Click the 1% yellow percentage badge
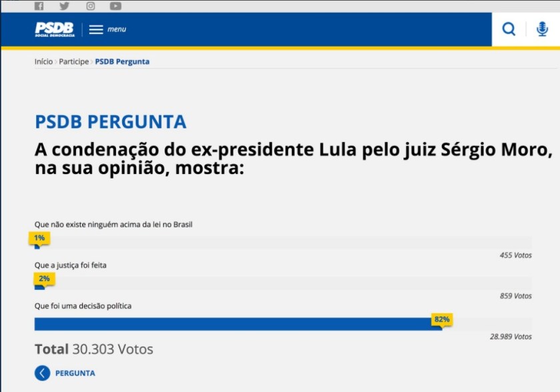This screenshot has height=392, width=560. pyautogui.click(x=39, y=237)
